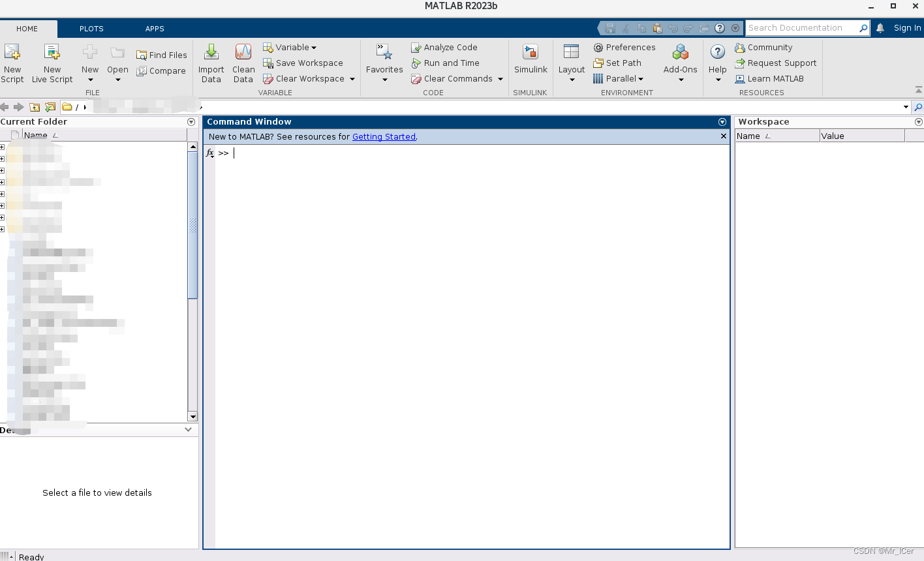The height and width of the screenshot is (561, 924).
Task: Compare files with the Compare button
Action: [x=161, y=70]
